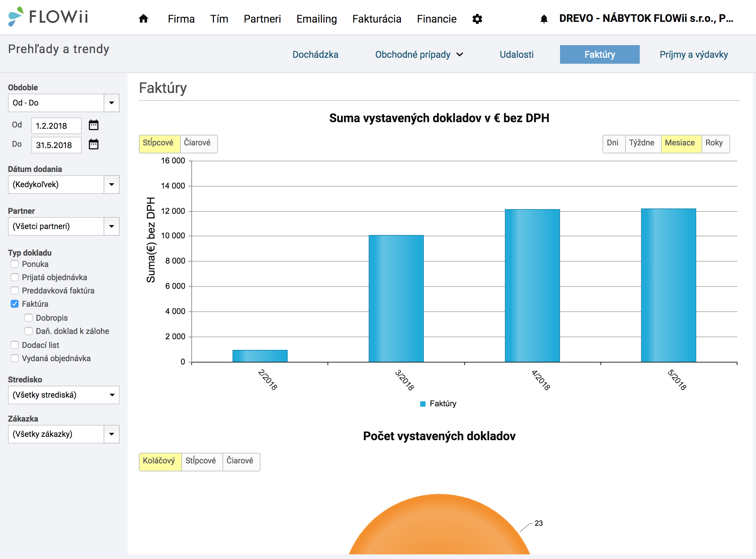Enable Daň. doklad k zálohe checkbox
756x559 pixels.
point(29,331)
